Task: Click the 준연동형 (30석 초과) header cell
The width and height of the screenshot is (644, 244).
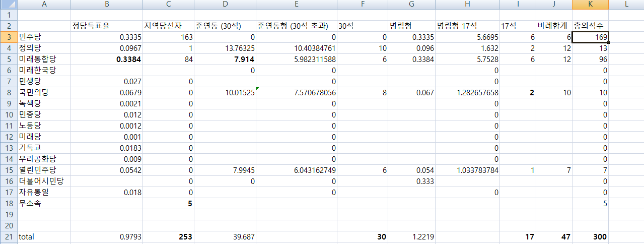Action: click(x=297, y=26)
